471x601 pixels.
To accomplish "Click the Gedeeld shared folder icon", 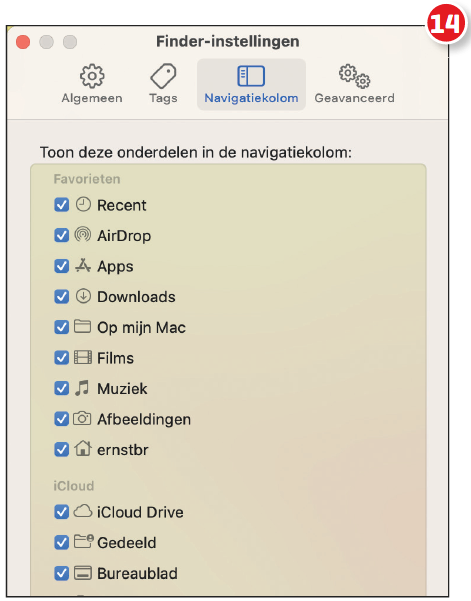I will 84,541.
